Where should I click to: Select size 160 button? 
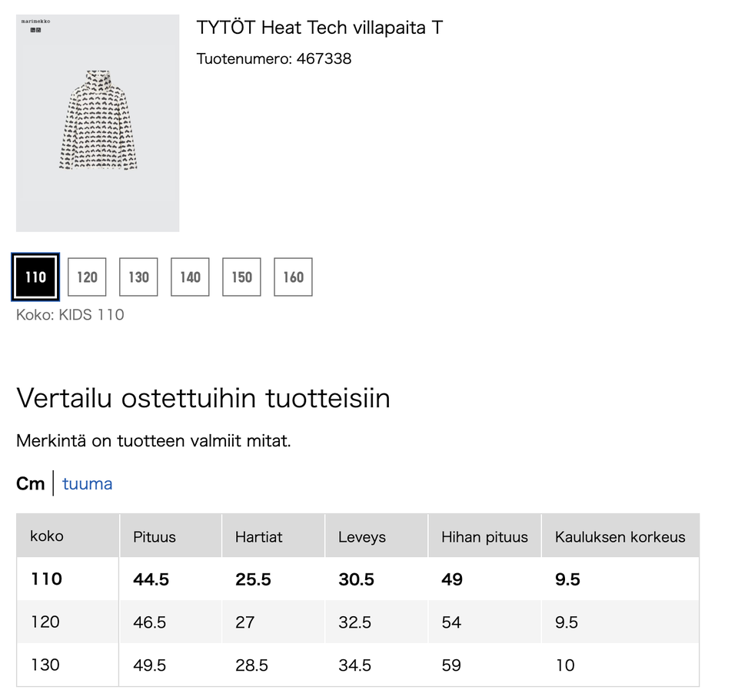pos(293,277)
